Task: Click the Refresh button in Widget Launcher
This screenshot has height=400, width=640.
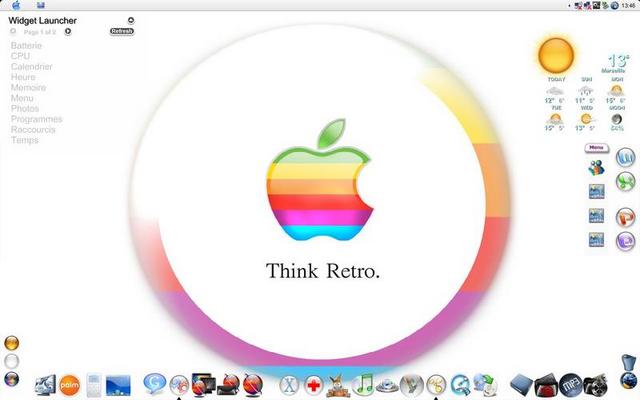Action: (x=122, y=31)
